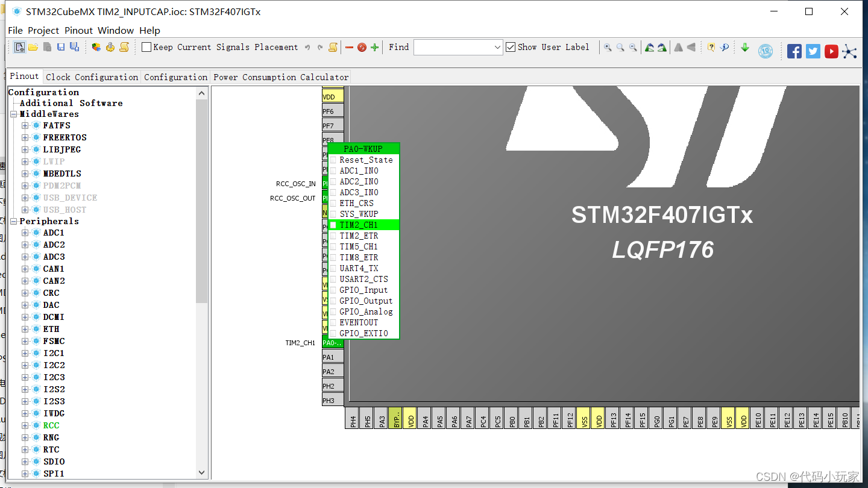The image size is (868, 488).
Task: Click the zoom in magnifier icon
Action: click(608, 48)
